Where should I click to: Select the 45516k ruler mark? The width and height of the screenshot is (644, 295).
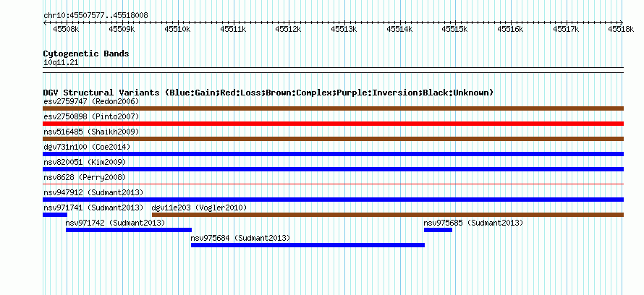[x=511, y=29]
